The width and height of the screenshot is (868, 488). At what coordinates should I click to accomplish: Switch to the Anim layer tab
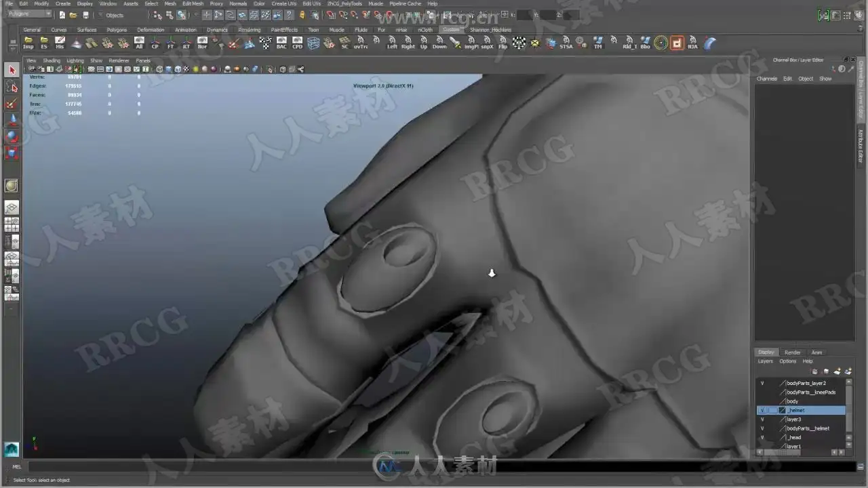coord(816,352)
